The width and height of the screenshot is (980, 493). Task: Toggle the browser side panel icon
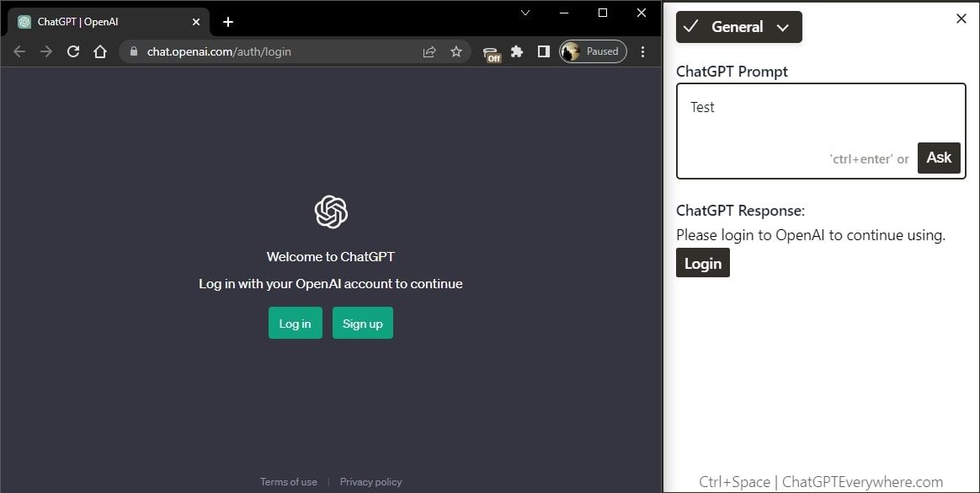(544, 52)
